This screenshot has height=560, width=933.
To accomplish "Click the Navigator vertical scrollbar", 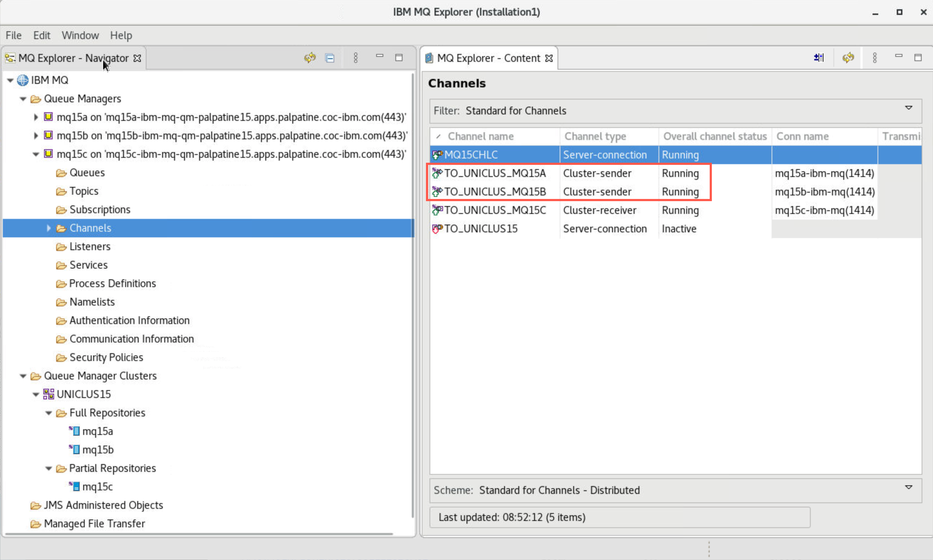I will [x=413, y=296].
